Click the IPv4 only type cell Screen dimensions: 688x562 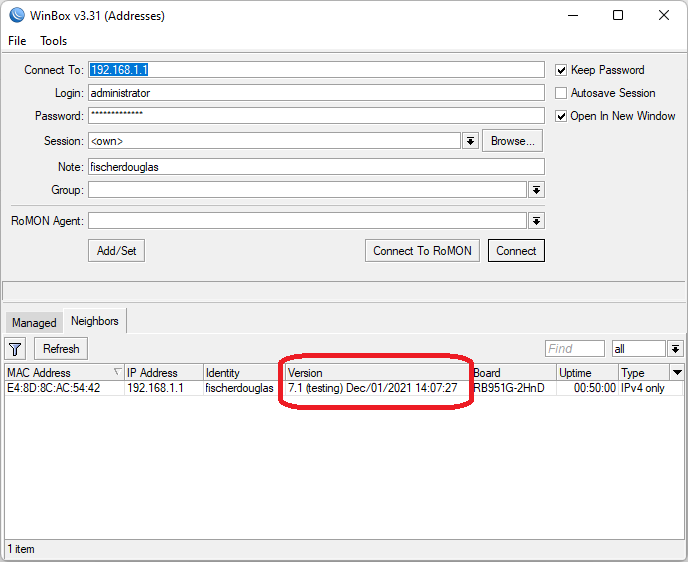coord(651,388)
